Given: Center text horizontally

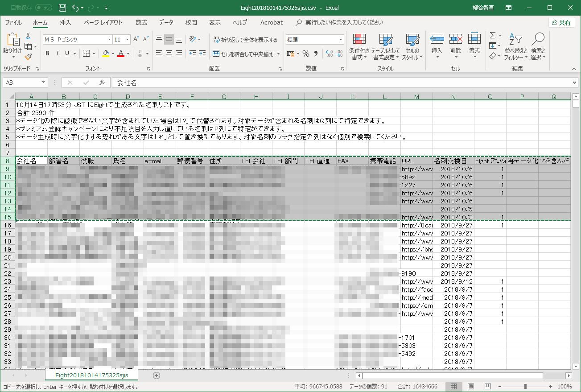Looking at the screenshot, I should [x=169, y=54].
